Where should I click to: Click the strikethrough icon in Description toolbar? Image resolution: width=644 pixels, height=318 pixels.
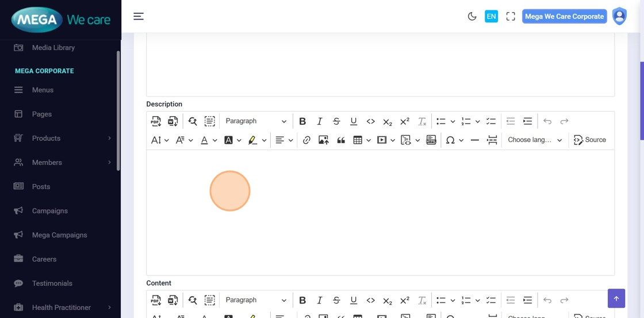tap(336, 121)
